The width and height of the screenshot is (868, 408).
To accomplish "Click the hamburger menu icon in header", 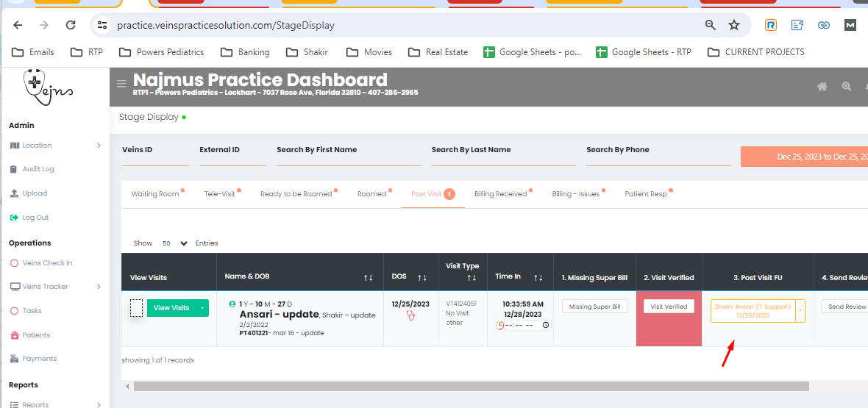I will pos(121,84).
